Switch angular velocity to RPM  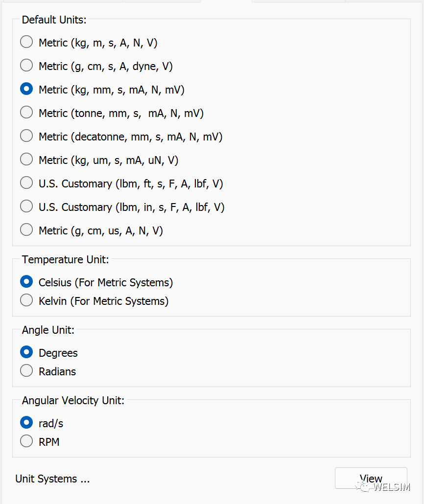click(x=26, y=441)
